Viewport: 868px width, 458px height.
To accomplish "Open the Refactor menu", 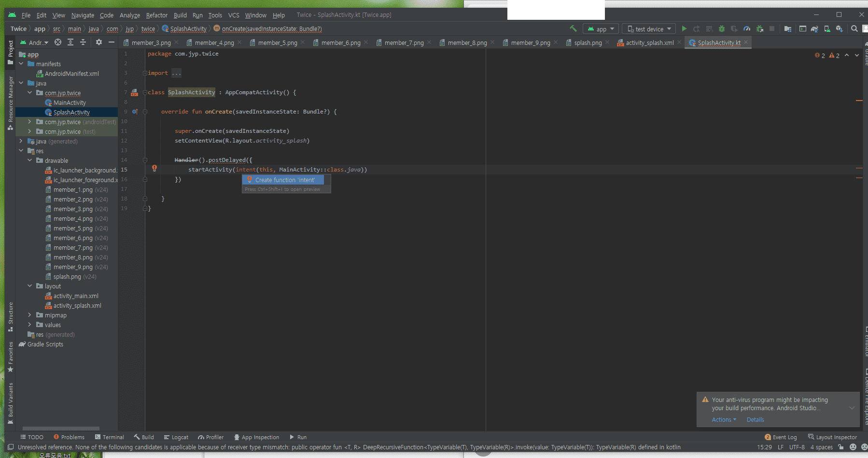I will pyautogui.click(x=157, y=15).
